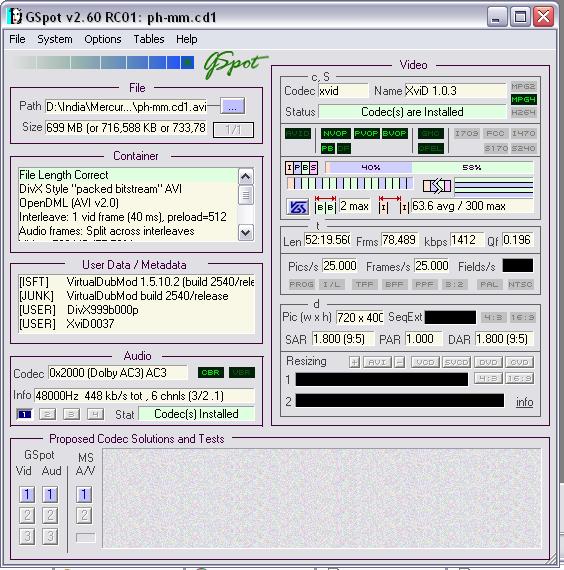Click the Container list scrollbar thumb

click(x=245, y=195)
